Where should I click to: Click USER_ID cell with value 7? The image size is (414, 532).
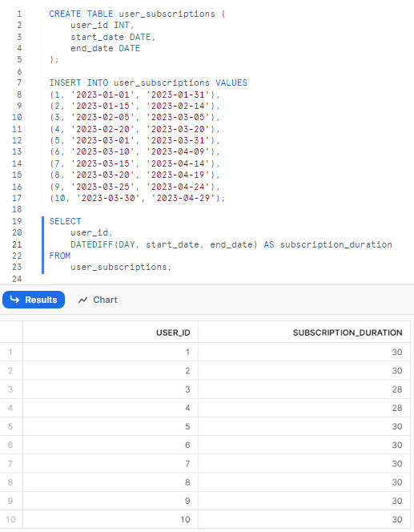(x=111, y=464)
